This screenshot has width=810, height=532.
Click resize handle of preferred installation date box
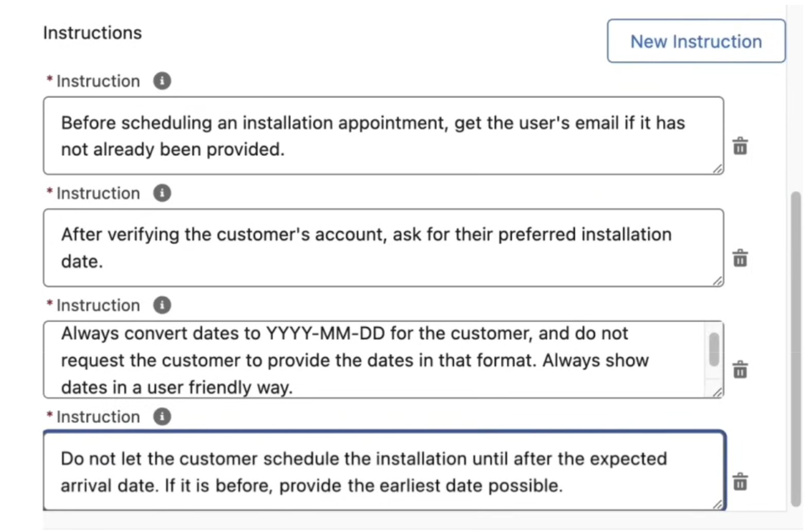tap(717, 281)
